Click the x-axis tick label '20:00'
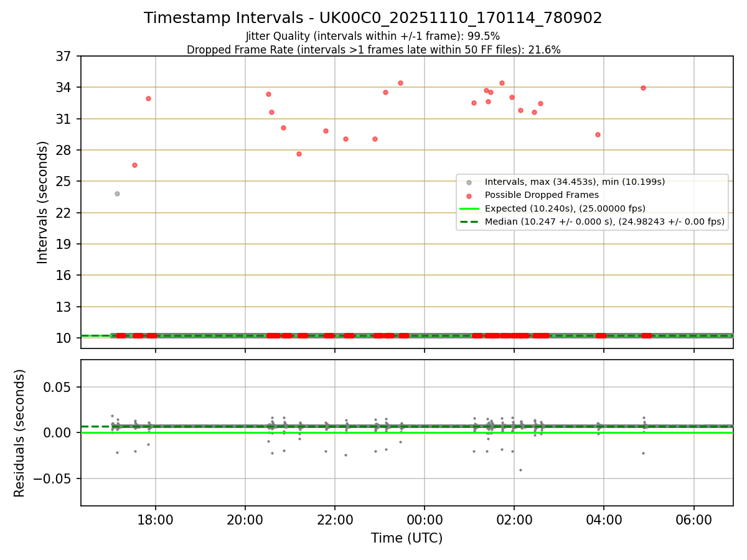The image size is (747, 560). click(x=245, y=521)
